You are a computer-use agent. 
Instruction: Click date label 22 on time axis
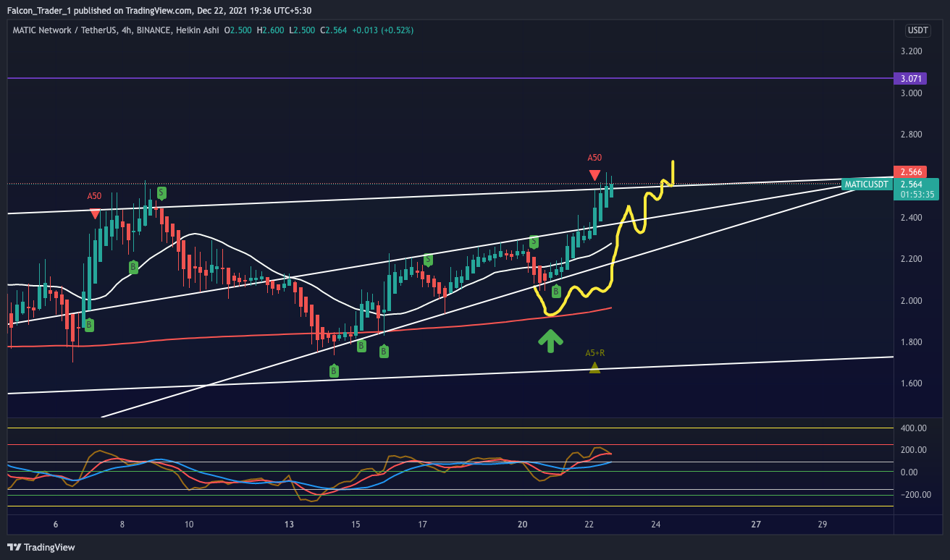tap(589, 525)
